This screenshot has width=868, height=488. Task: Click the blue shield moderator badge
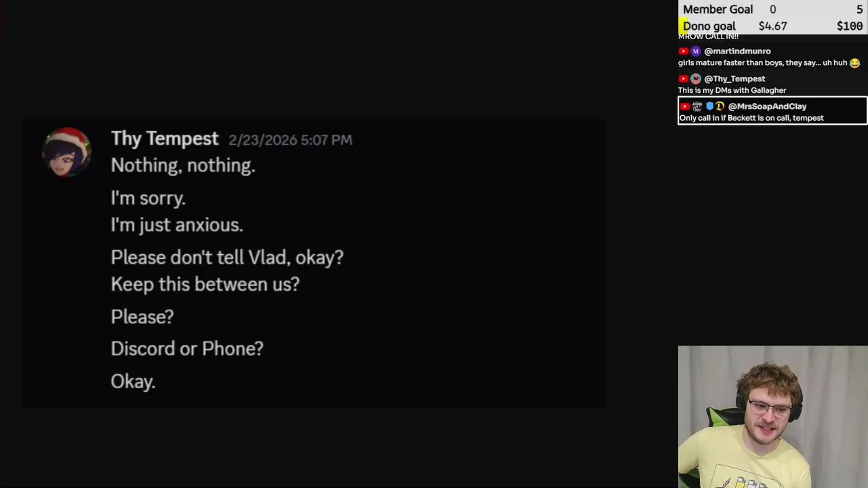pos(710,106)
